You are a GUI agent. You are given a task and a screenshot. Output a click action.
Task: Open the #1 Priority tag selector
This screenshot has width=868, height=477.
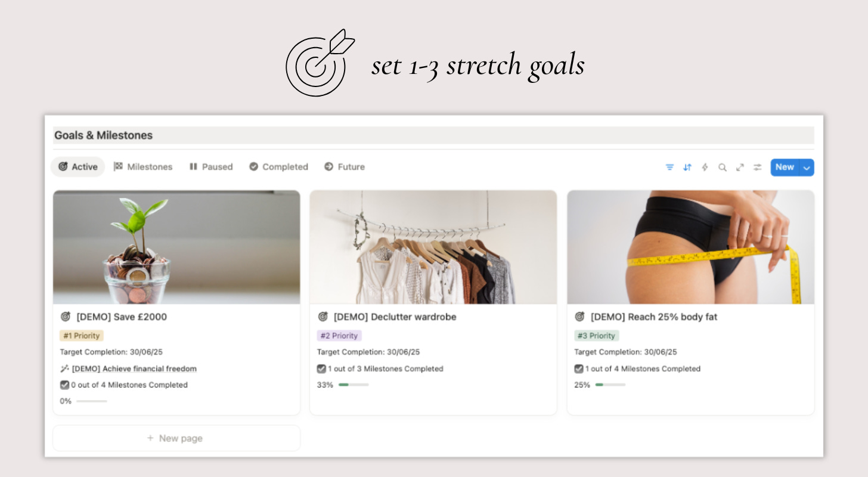tap(82, 336)
